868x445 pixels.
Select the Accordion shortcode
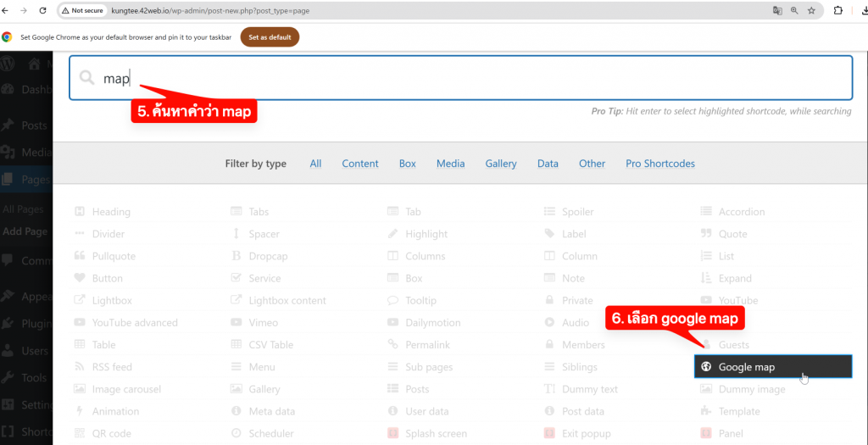[x=741, y=212]
